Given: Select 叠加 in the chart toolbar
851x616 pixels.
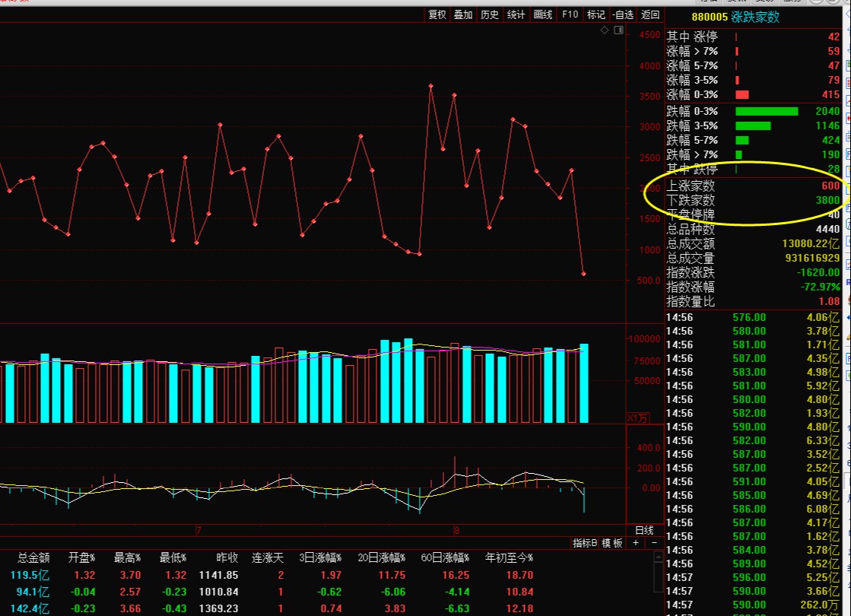Looking at the screenshot, I should (463, 14).
